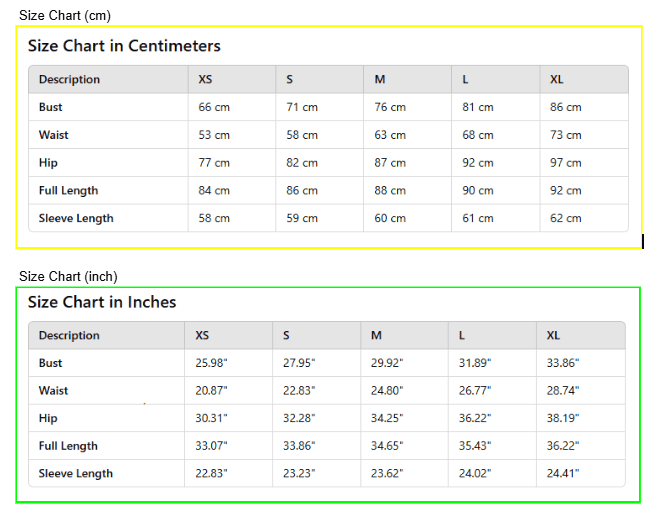
Task: Click the 'Size Chart (cm)' caption text
Action: point(65,16)
